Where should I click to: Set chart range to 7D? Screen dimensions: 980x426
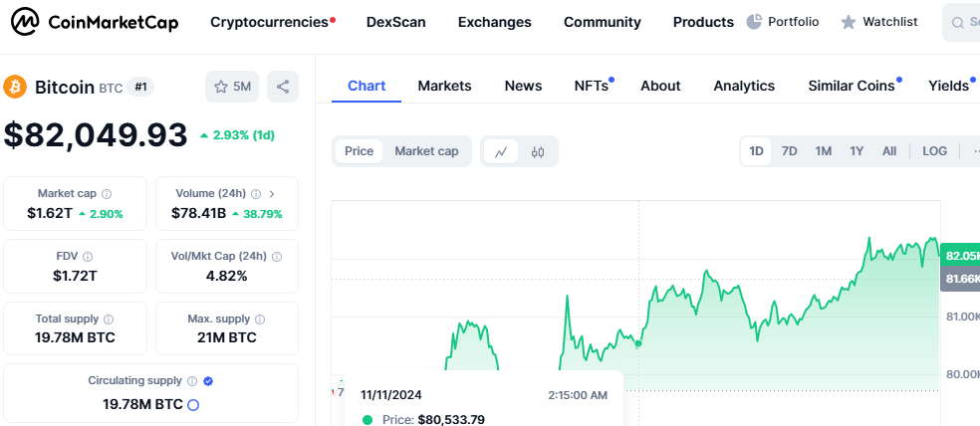click(790, 151)
